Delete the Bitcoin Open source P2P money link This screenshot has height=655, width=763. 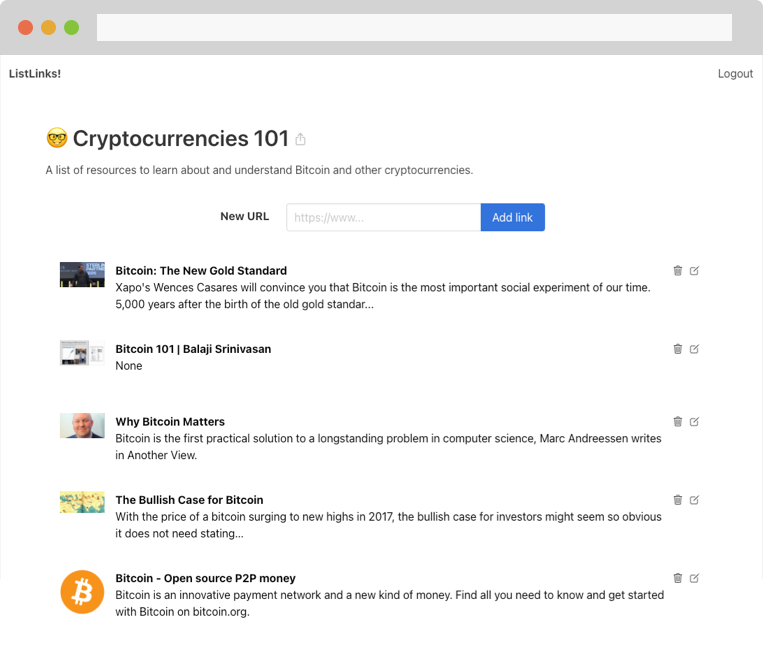tap(677, 578)
